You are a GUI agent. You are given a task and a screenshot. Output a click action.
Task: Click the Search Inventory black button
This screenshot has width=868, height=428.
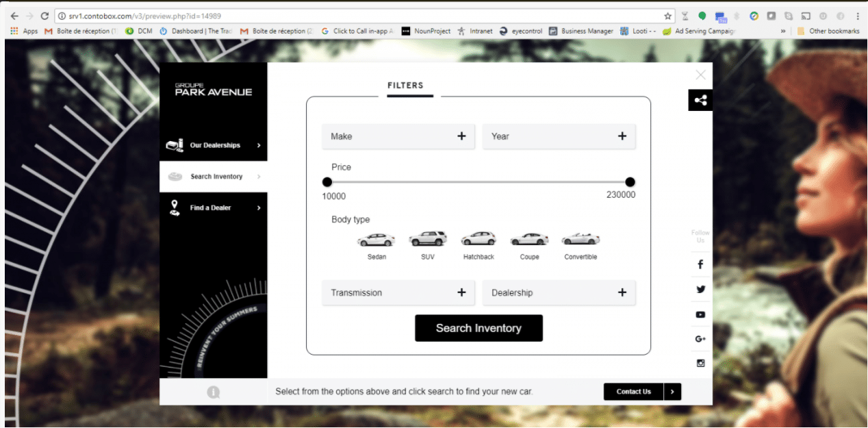pyautogui.click(x=478, y=328)
